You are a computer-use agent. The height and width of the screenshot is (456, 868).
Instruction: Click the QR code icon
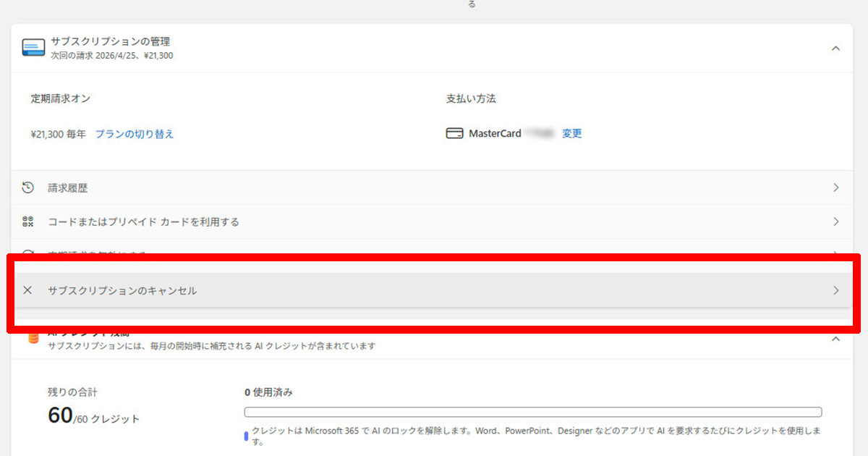tap(27, 221)
